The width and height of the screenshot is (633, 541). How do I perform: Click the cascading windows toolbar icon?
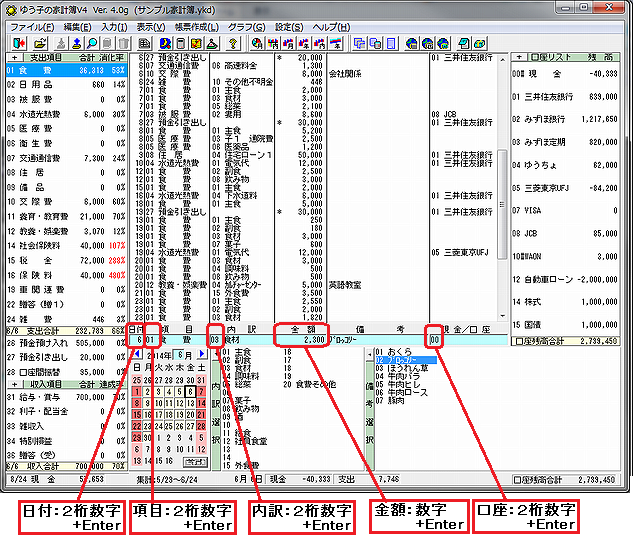tap(361, 44)
